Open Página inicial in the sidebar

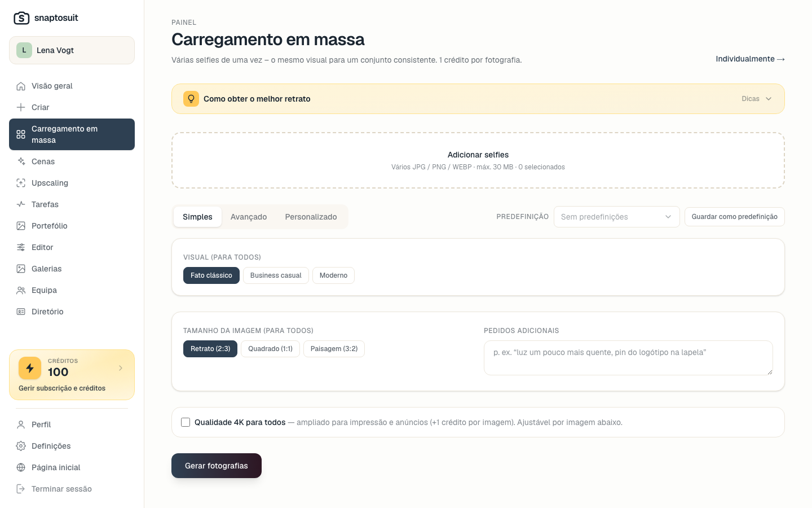(x=72, y=467)
